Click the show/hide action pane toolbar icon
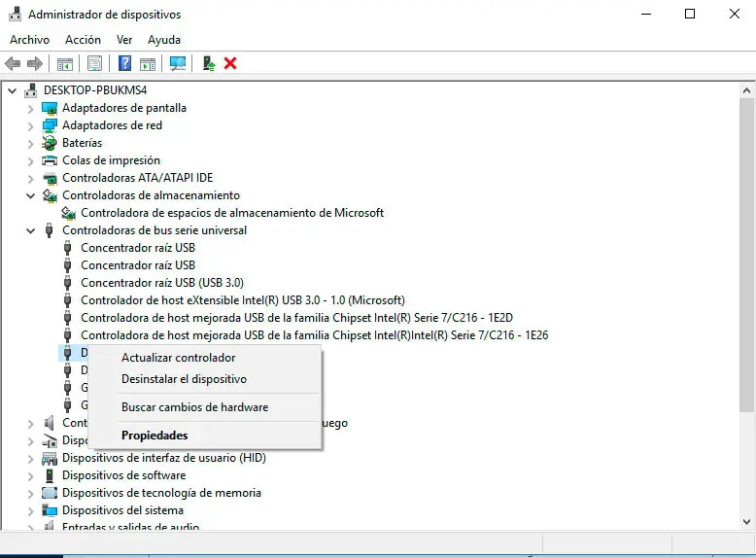756x558 pixels. [x=148, y=63]
